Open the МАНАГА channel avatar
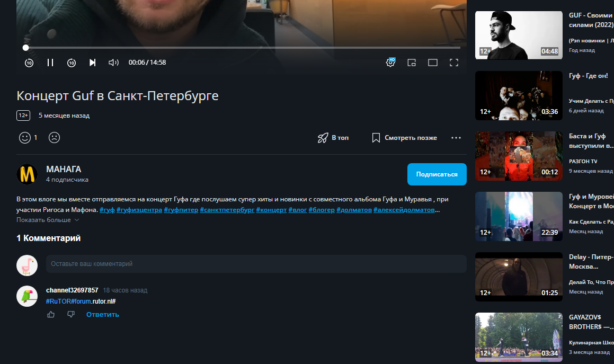 [27, 174]
